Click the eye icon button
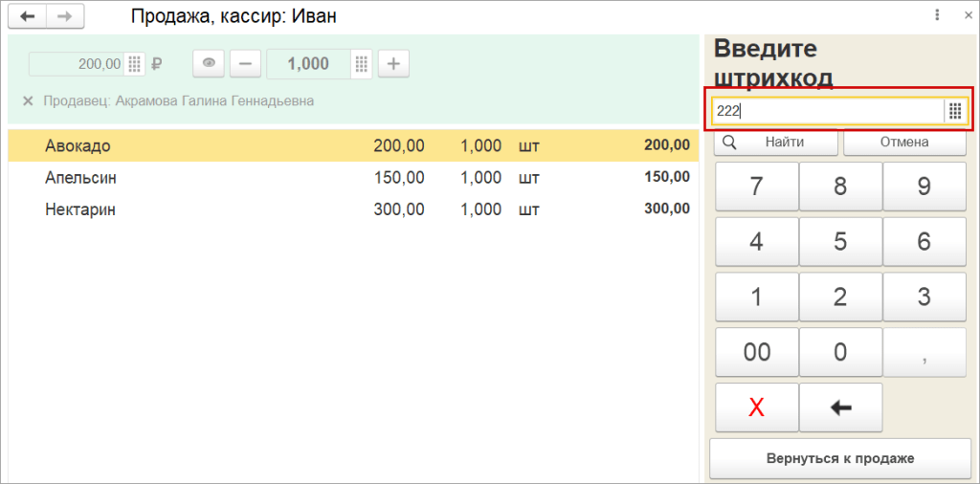 tap(209, 64)
